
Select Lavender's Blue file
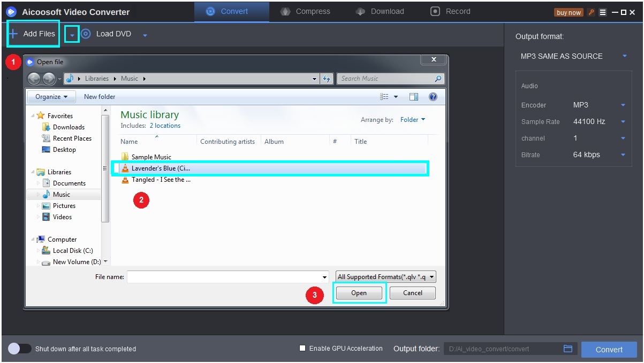(270, 168)
